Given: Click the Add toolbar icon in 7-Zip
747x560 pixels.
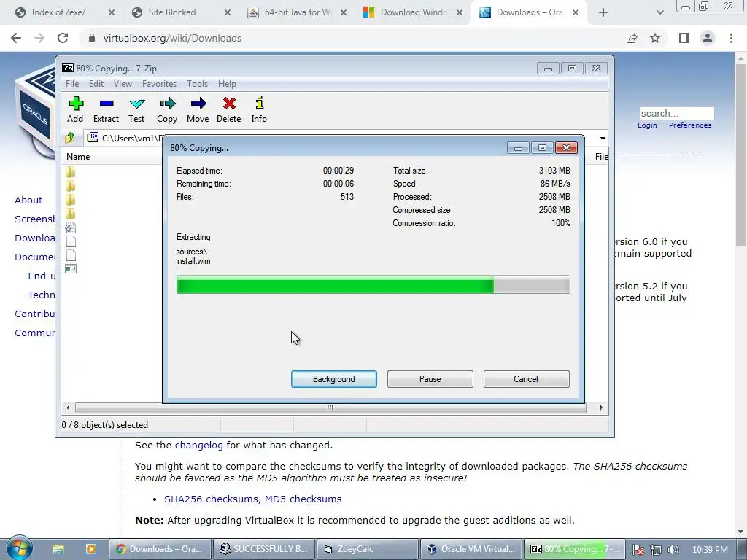Looking at the screenshot, I should [75, 109].
